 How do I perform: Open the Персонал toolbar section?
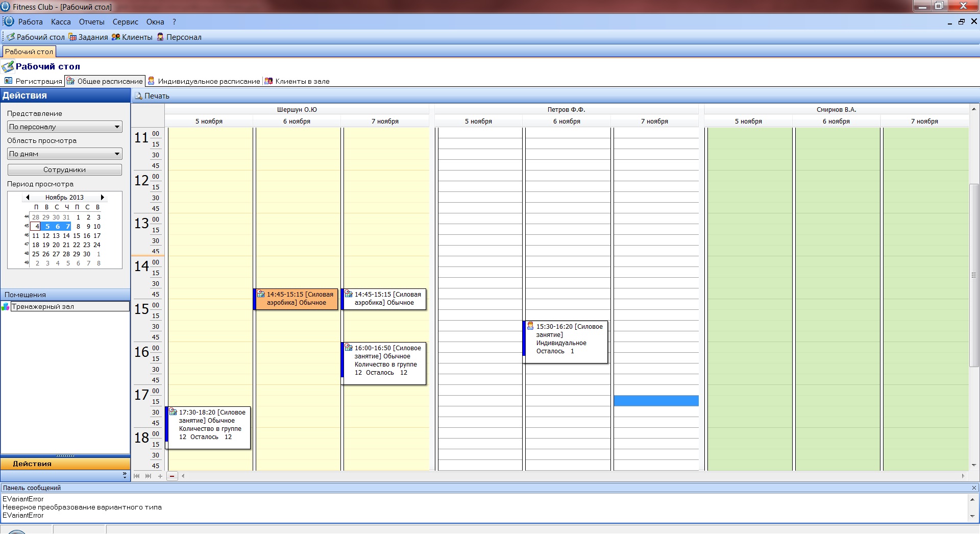coord(179,37)
